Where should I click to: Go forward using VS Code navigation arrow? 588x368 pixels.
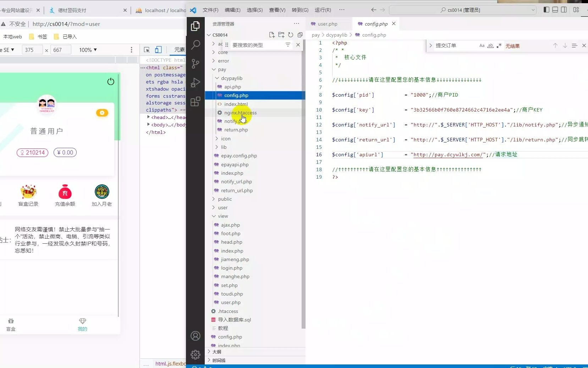click(x=383, y=10)
